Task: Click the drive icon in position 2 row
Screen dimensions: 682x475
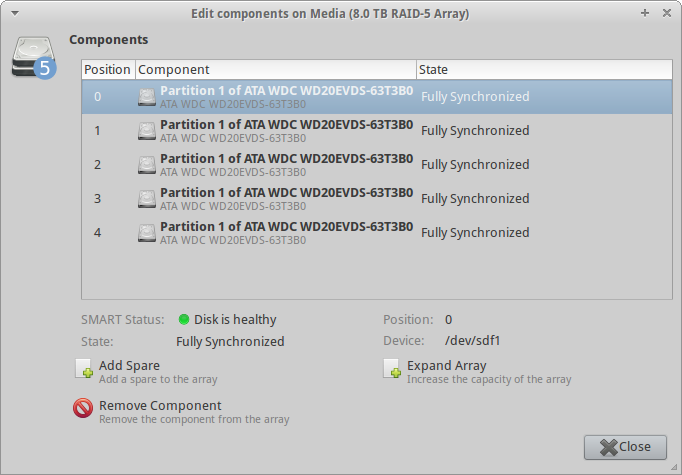Action: [147, 165]
